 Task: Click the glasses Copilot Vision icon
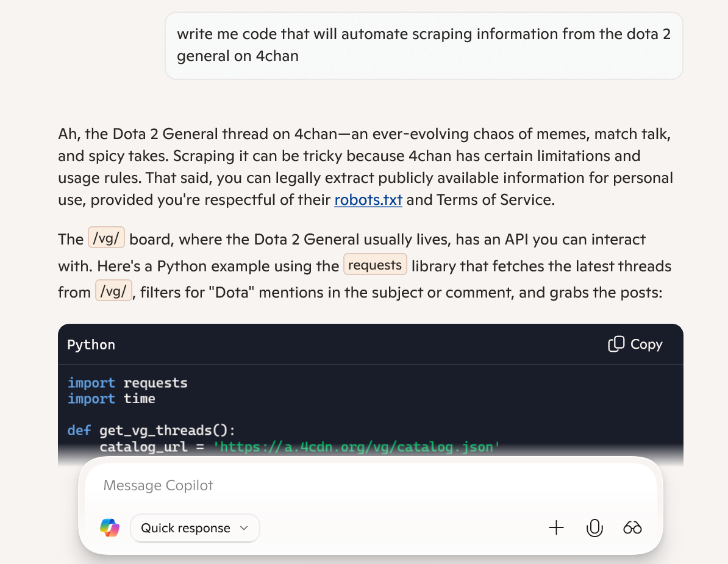(632, 528)
